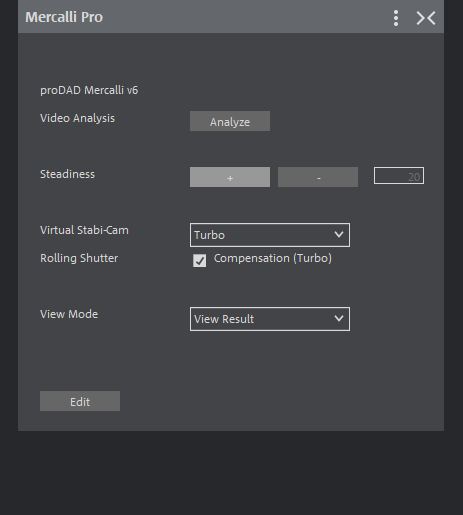Open the three-dot panel options menu
This screenshot has height=515, width=463.
click(x=396, y=18)
